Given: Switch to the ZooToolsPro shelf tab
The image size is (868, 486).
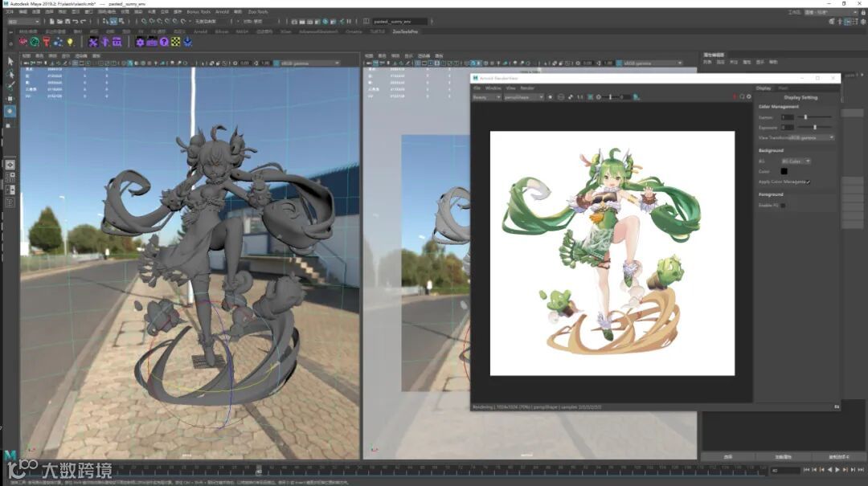Looking at the screenshot, I should 405,31.
